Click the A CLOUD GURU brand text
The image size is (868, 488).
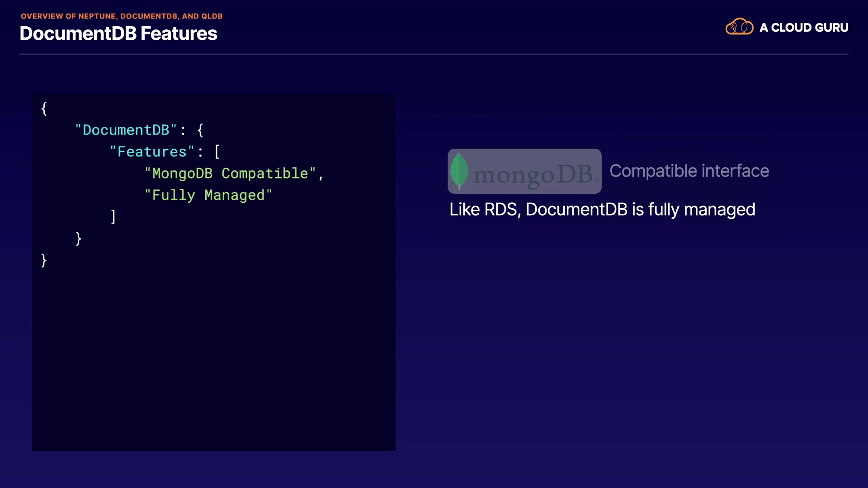804,28
